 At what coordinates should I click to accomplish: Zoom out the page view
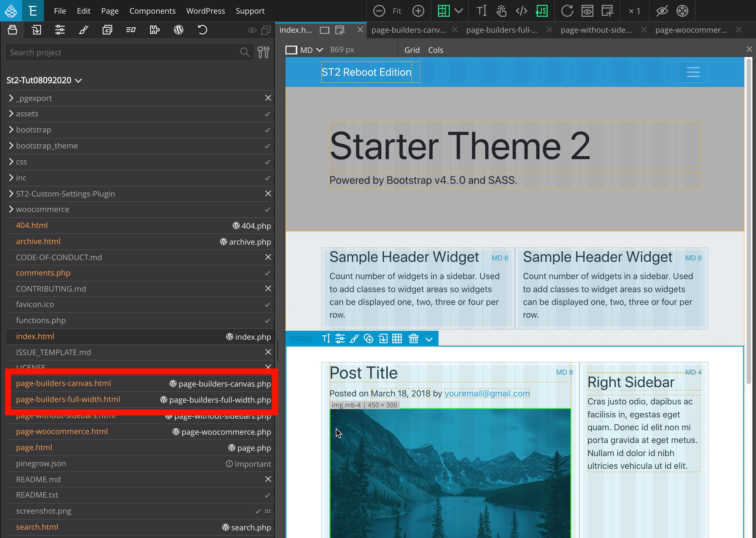(379, 11)
